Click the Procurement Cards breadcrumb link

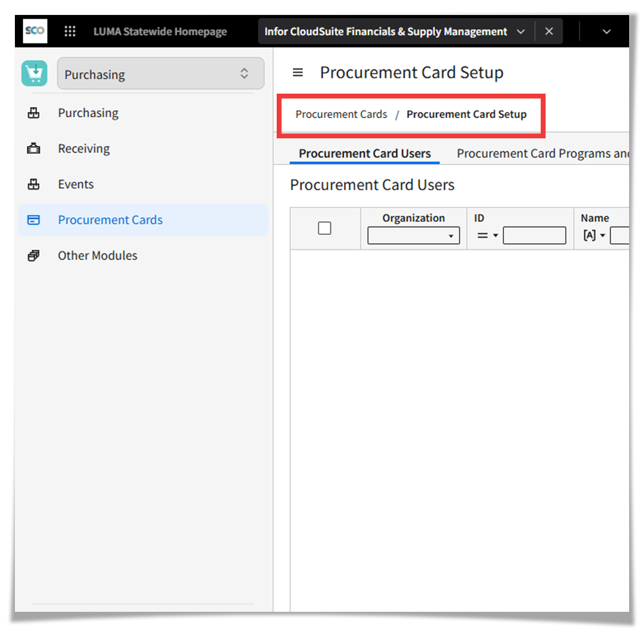341,114
